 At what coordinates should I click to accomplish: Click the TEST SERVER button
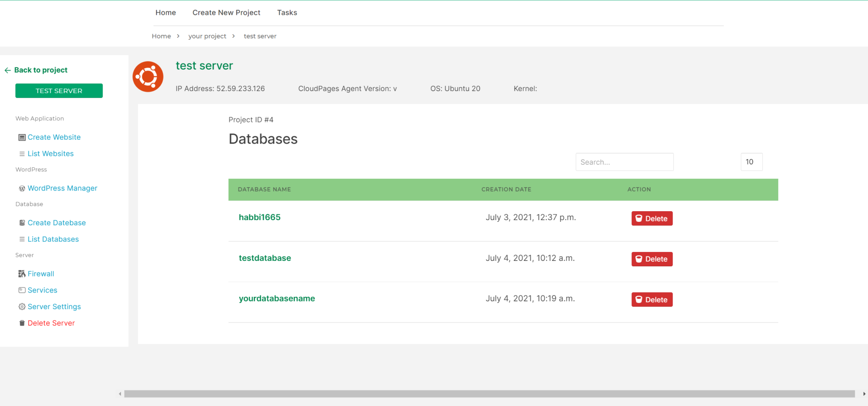click(x=59, y=91)
